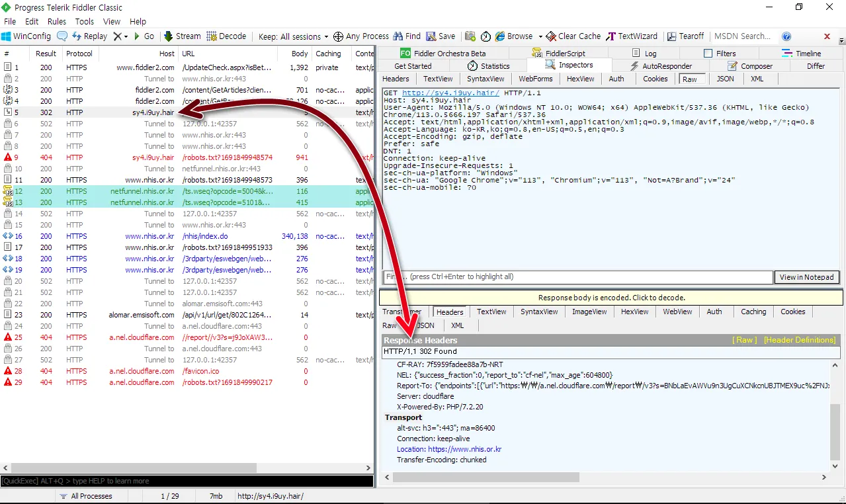Toggle Decode in the toolbar
The height and width of the screenshot is (504, 846).
coord(226,36)
